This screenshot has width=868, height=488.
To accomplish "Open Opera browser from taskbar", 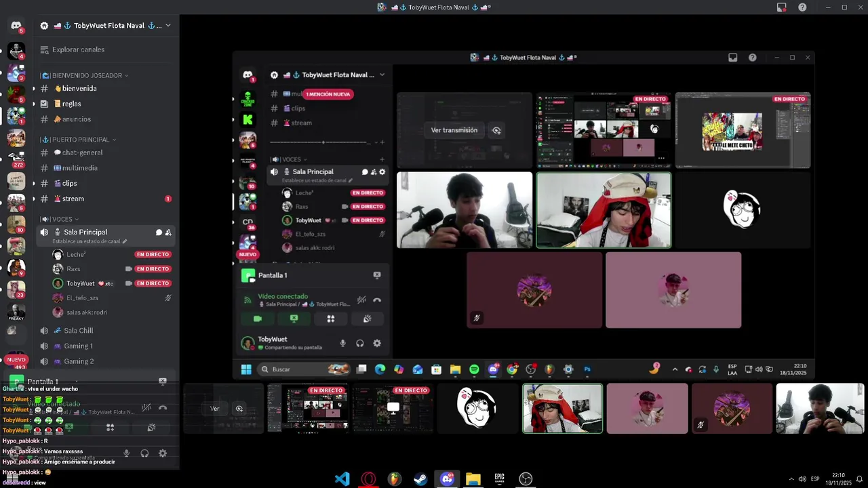I will tap(369, 479).
